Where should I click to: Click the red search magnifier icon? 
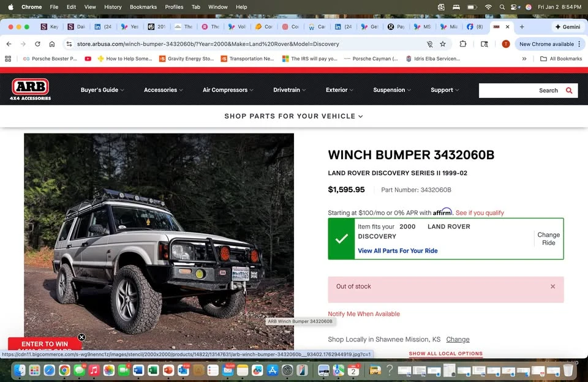click(569, 91)
